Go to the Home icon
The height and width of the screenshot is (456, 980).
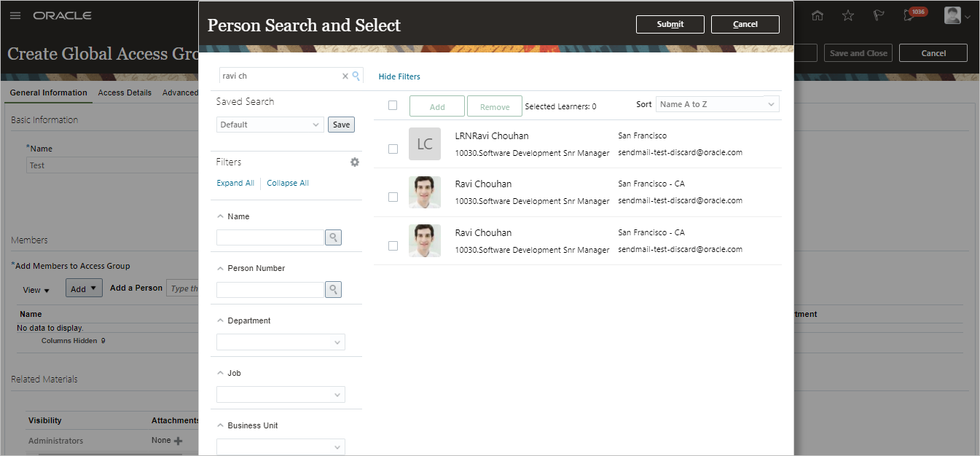pyautogui.click(x=818, y=15)
